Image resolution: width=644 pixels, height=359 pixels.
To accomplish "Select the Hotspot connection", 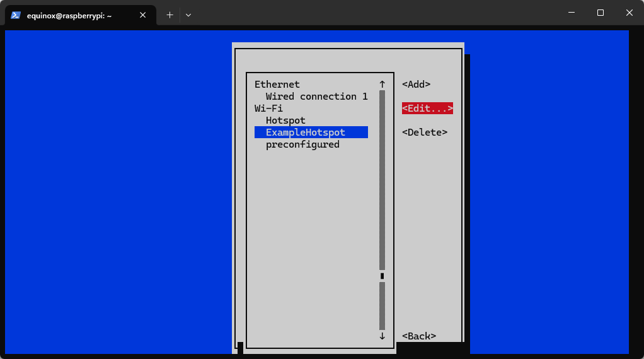I will click(285, 121).
